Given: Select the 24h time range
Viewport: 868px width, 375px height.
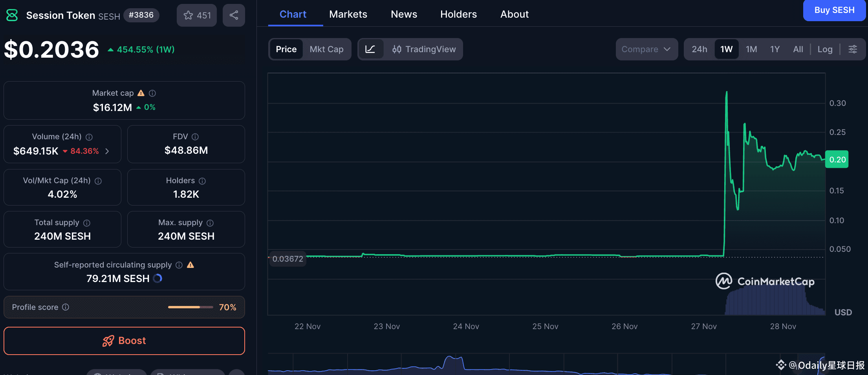Looking at the screenshot, I should click(x=699, y=49).
